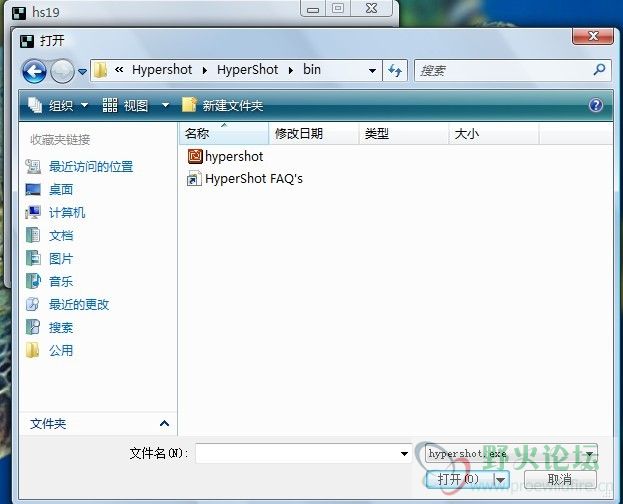Open 最近的更改 recently changed link
623x504 pixels.
[x=79, y=305]
